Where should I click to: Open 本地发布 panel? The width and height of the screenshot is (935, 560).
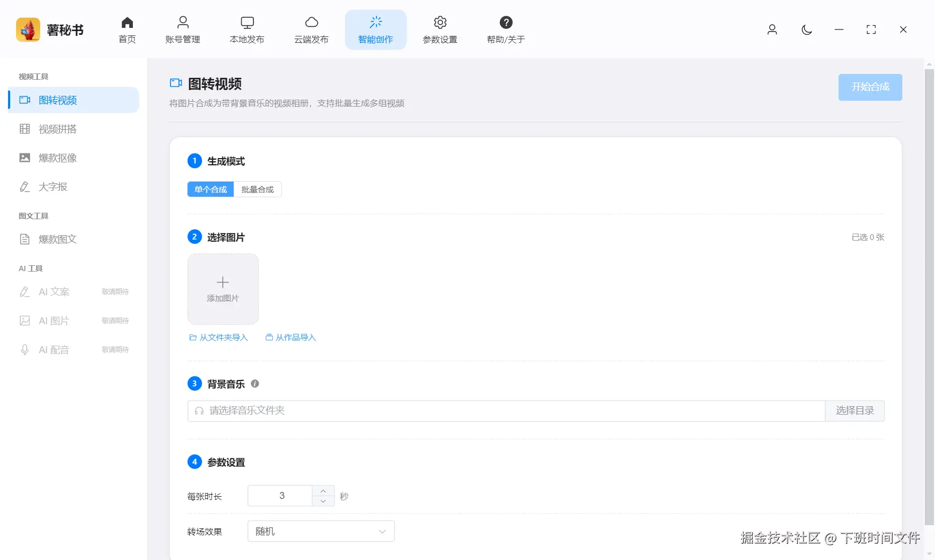click(x=247, y=29)
